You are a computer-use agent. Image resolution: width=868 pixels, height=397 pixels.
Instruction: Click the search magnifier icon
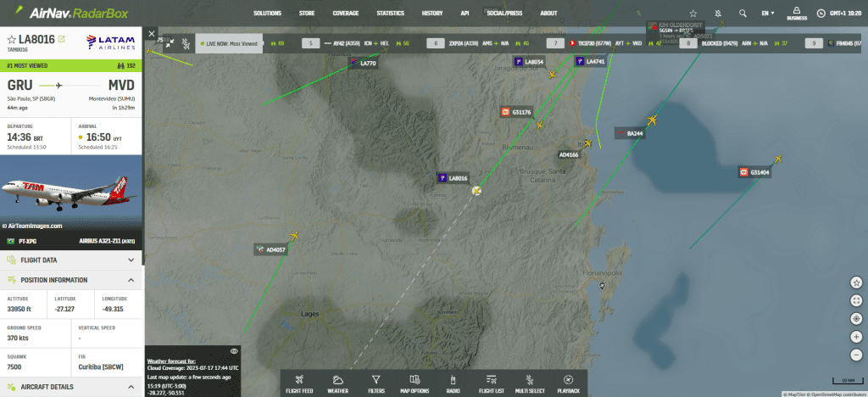click(x=743, y=14)
